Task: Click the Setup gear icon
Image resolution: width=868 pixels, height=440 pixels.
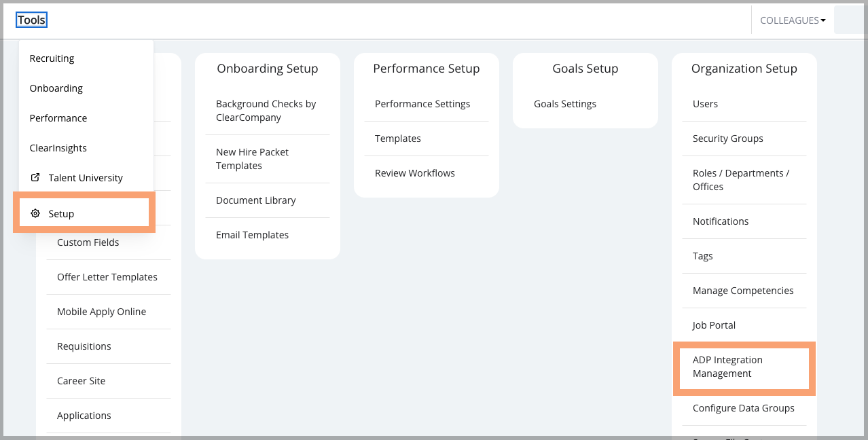Action: [x=35, y=213]
